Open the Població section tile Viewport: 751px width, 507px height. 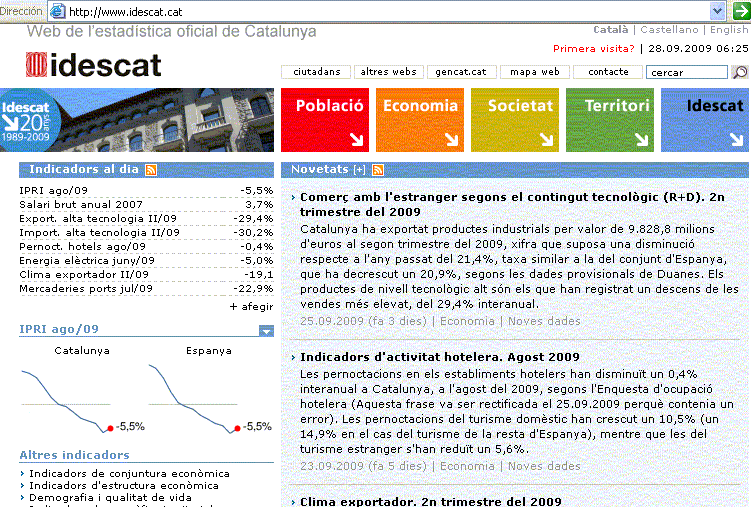pos(325,120)
